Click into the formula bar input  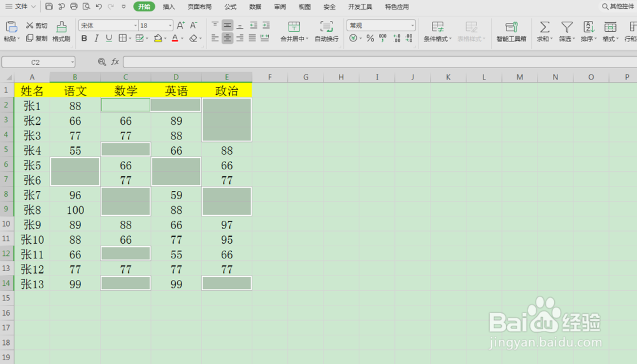[380, 62]
